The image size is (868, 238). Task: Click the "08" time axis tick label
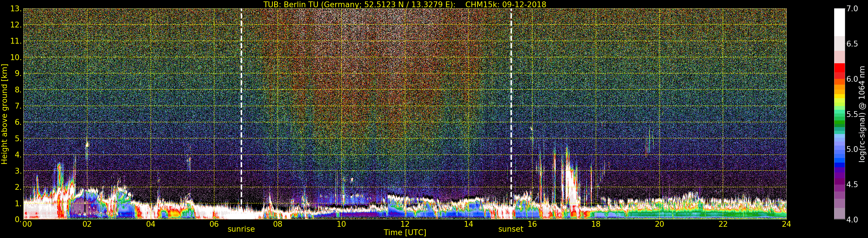(x=278, y=224)
